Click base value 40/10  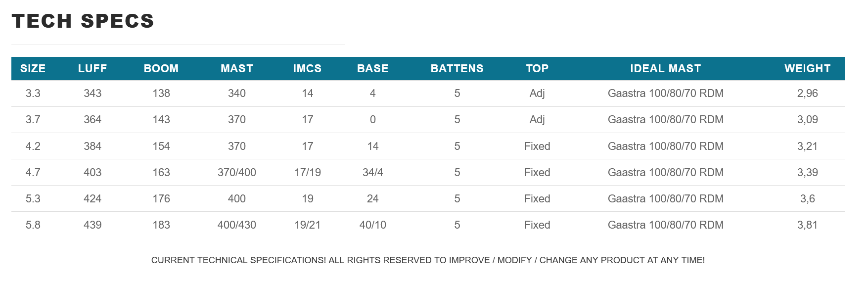[x=373, y=225]
